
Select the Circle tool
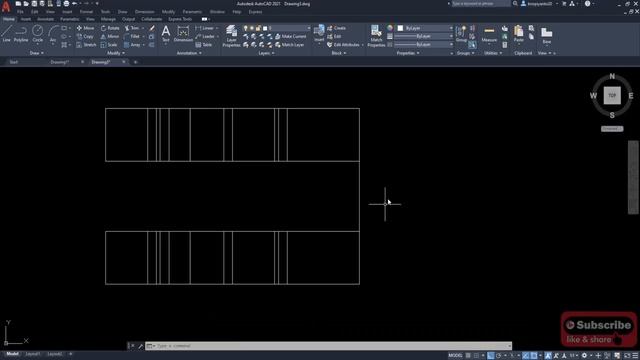pyautogui.click(x=38, y=33)
